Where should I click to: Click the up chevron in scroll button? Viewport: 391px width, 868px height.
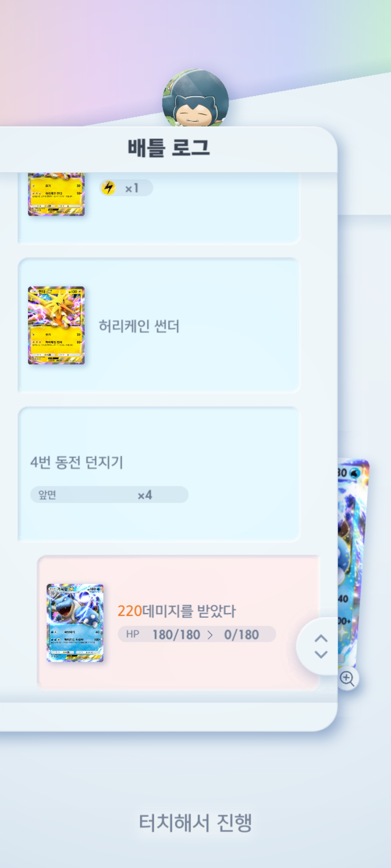[321, 638]
